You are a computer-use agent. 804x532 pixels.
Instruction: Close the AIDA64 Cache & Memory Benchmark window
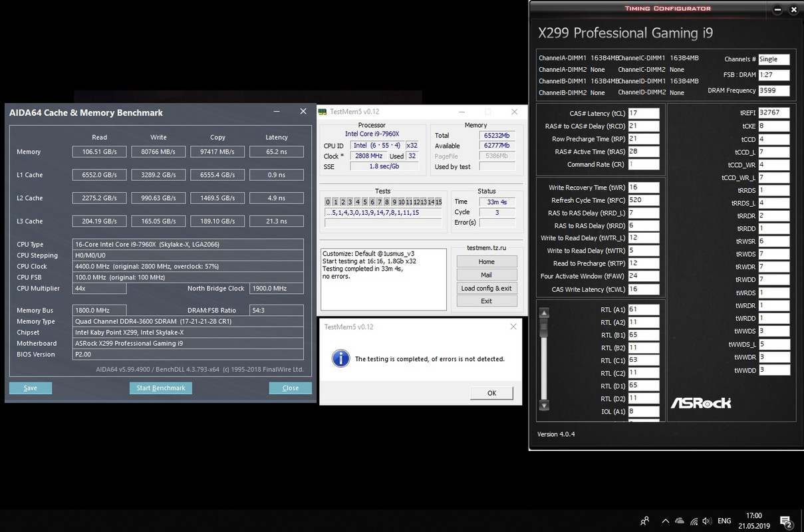(x=303, y=112)
